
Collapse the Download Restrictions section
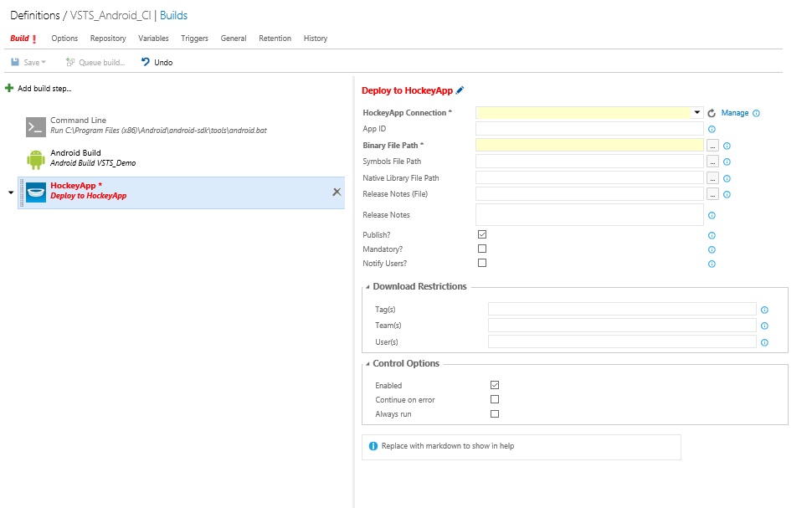(x=367, y=287)
